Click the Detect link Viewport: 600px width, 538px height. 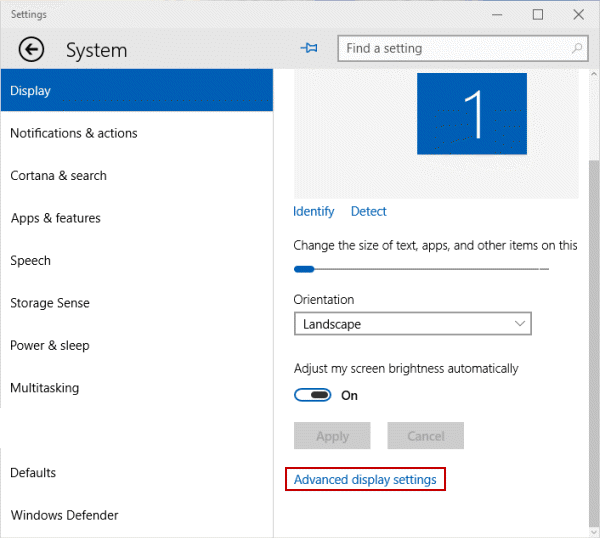click(x=368, y=211)
